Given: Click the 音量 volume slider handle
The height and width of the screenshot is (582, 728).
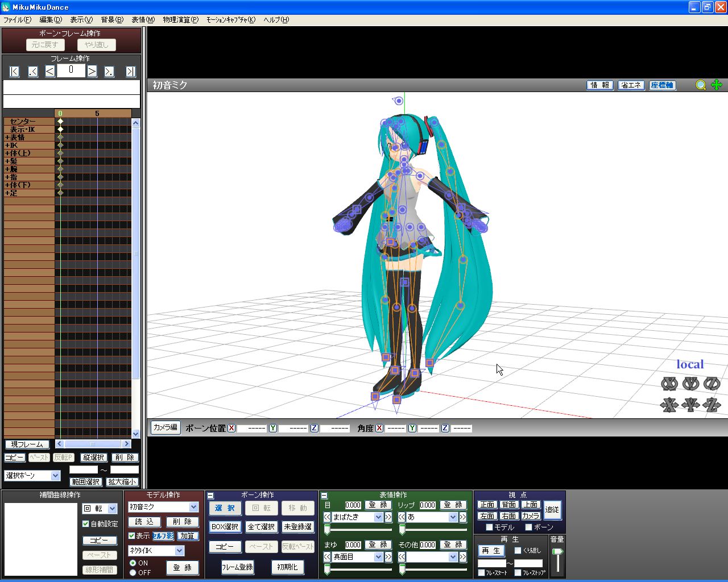Looking at the screenshot, I should pos(558,552).
